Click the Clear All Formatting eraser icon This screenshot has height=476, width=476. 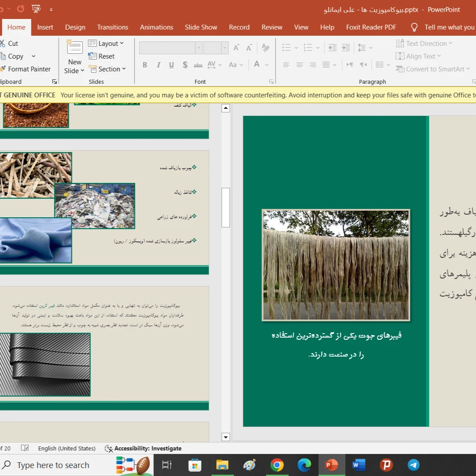tap(265, 48)
